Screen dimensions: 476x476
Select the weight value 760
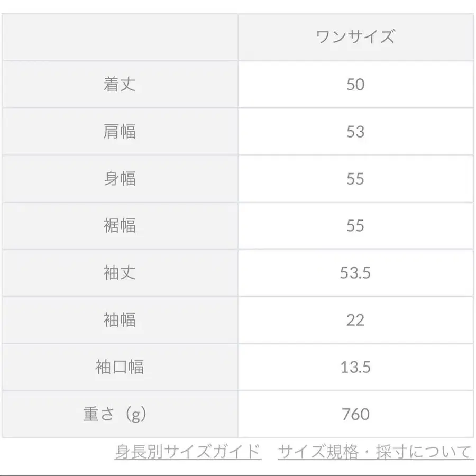pos(357,414)
